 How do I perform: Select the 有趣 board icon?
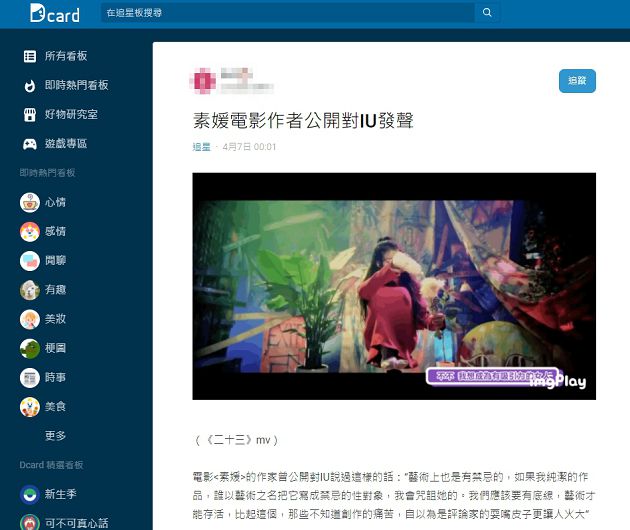(30, 290)
